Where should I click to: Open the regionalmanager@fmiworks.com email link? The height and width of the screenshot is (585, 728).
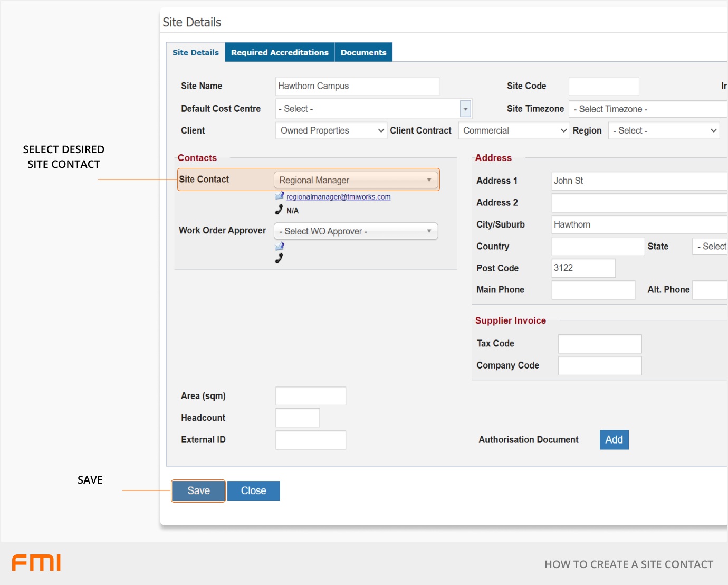[x=338, y=197]
